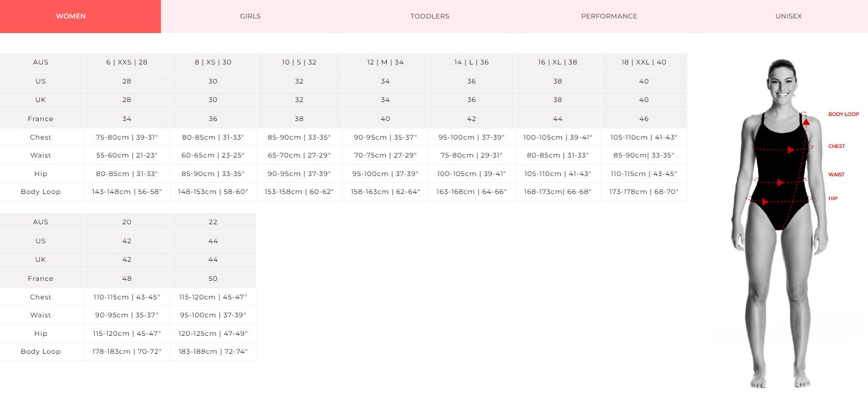Switch to the Girls size tab
Image resolution: width=868 pixels, height=393 pixels.
[x=250, y=16]
